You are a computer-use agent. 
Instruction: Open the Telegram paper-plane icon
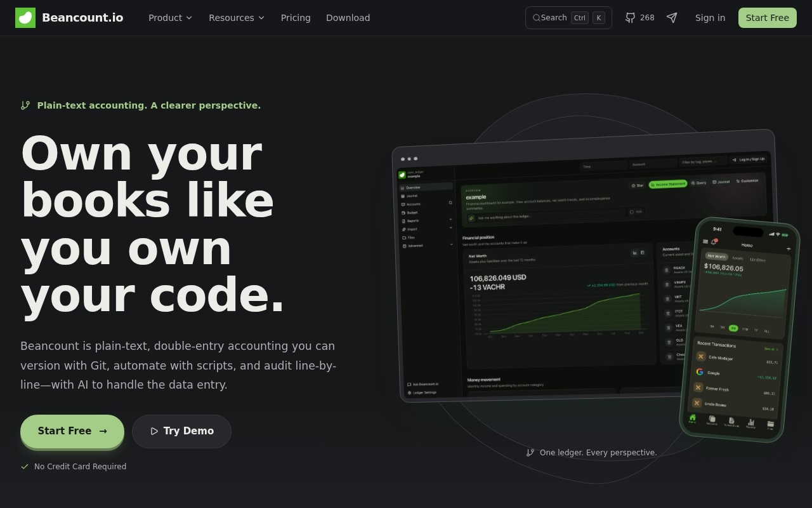(672, 18)
